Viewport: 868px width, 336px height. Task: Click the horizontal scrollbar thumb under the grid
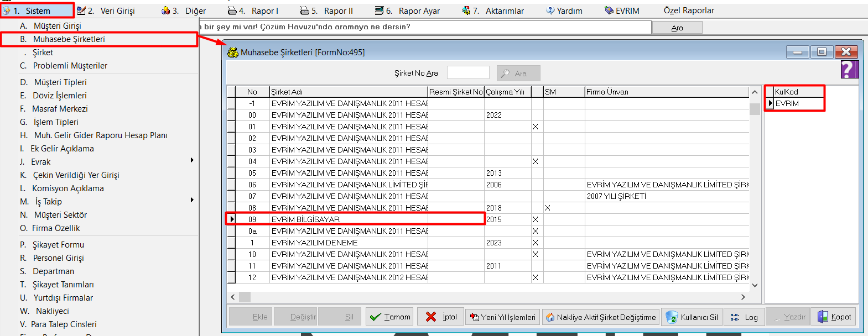pyautogui.click(x=245, y=297)
